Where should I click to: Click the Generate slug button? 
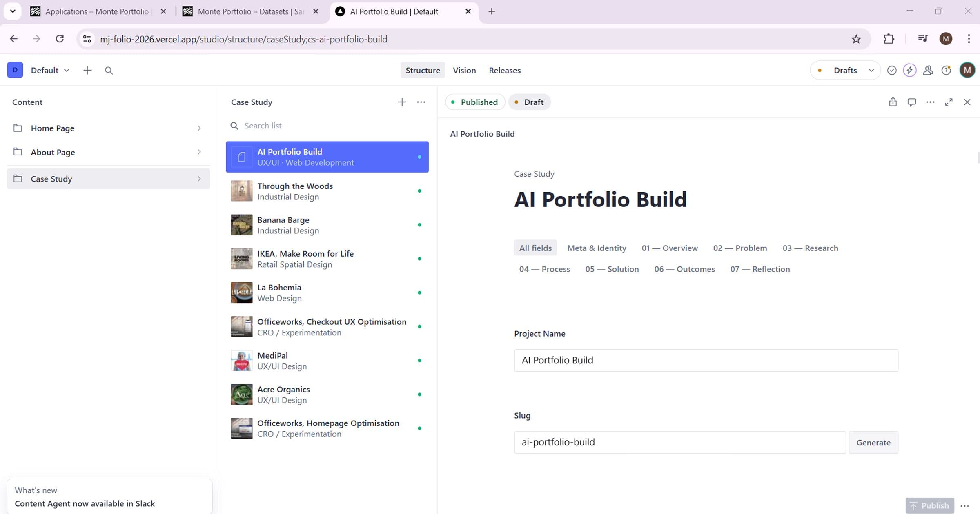(873, 443)
